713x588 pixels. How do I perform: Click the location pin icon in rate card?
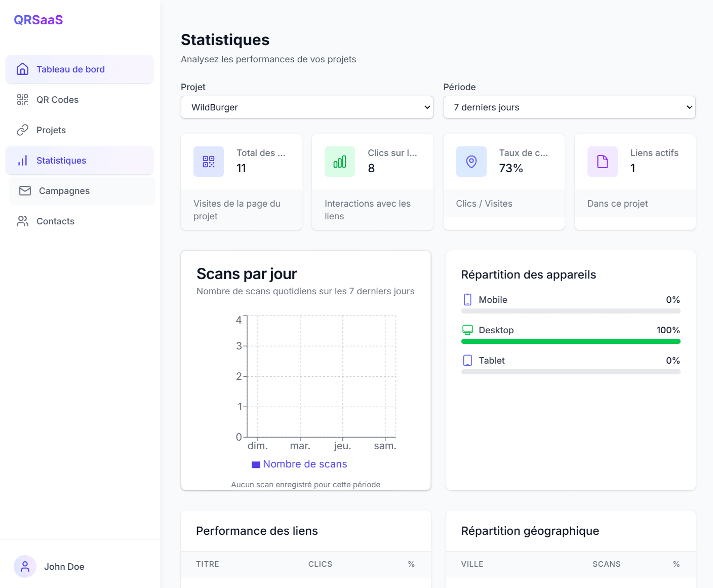471,162
